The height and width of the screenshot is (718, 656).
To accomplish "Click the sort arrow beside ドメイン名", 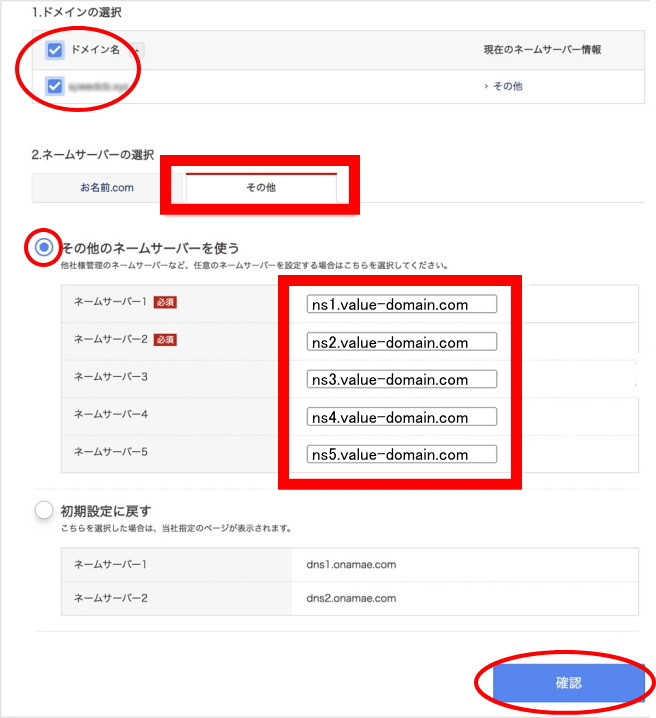I will coord(136,50).
